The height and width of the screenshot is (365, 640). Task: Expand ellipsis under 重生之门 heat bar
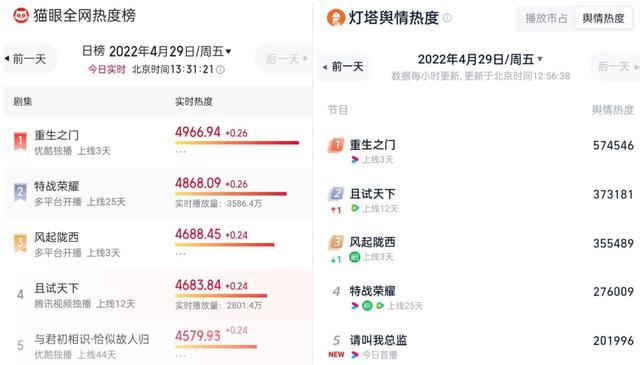click(180, 151)
